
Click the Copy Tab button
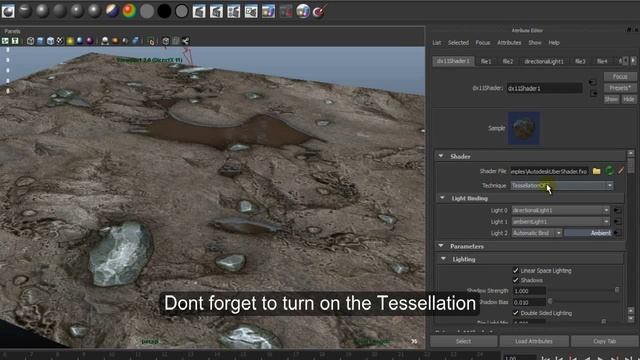604,341
